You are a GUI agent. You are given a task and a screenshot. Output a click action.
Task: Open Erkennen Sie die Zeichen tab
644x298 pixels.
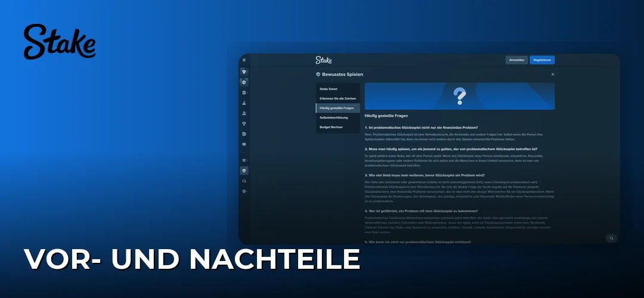338,98
